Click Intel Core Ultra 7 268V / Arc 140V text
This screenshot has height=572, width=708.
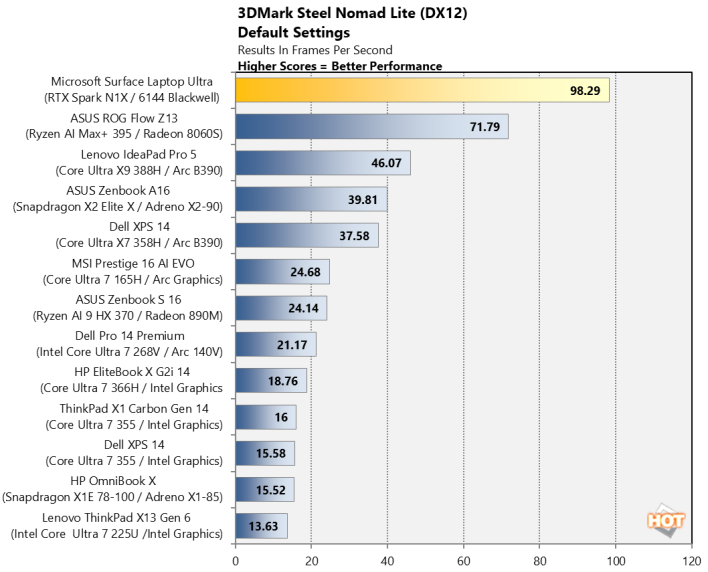130,352
